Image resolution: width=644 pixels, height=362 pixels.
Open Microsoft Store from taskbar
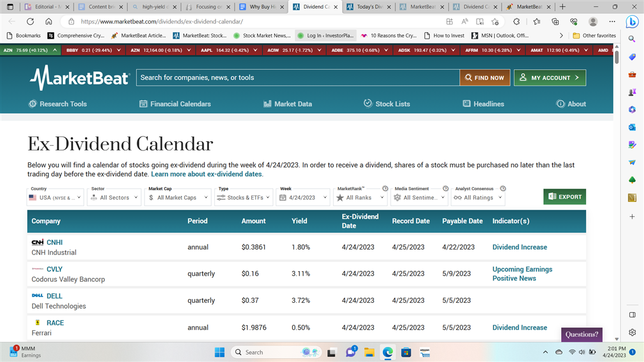pyautogui.click(x=406, y=352)
